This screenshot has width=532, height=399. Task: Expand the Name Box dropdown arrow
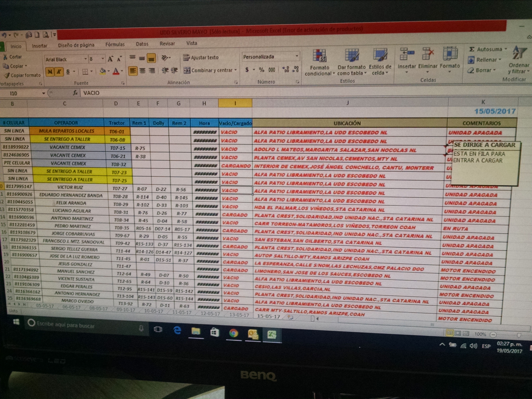[43, 93]
